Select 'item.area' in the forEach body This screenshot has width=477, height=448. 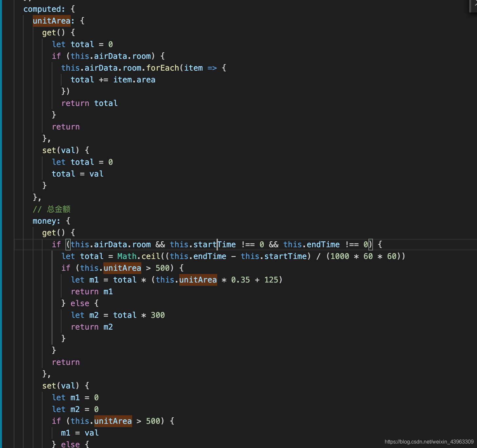point(134,80)
